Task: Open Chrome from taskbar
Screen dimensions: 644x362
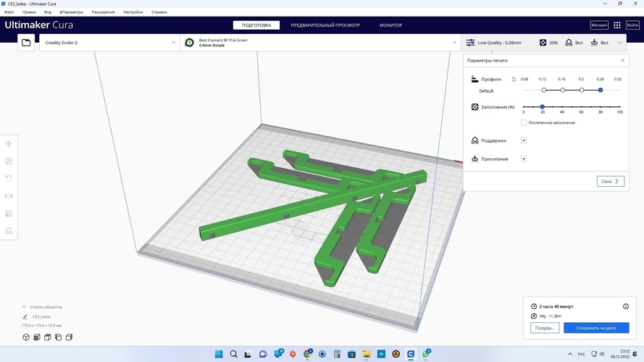Action: (308, 354)
